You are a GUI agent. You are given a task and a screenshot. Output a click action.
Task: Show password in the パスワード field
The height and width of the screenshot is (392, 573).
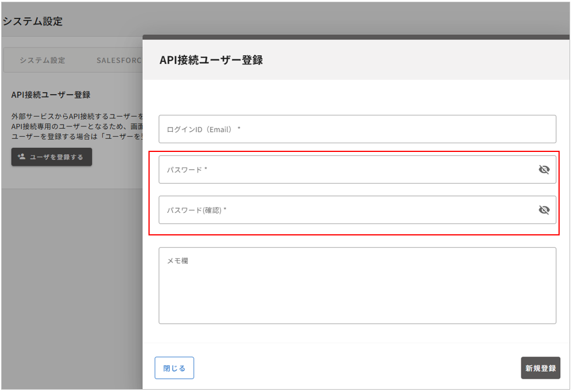[543, 170]
